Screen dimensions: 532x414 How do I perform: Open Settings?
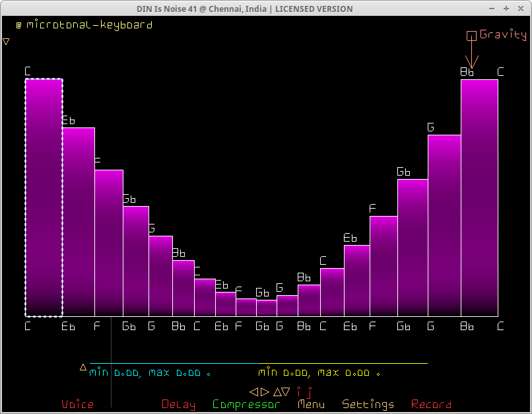click(368, 404)
